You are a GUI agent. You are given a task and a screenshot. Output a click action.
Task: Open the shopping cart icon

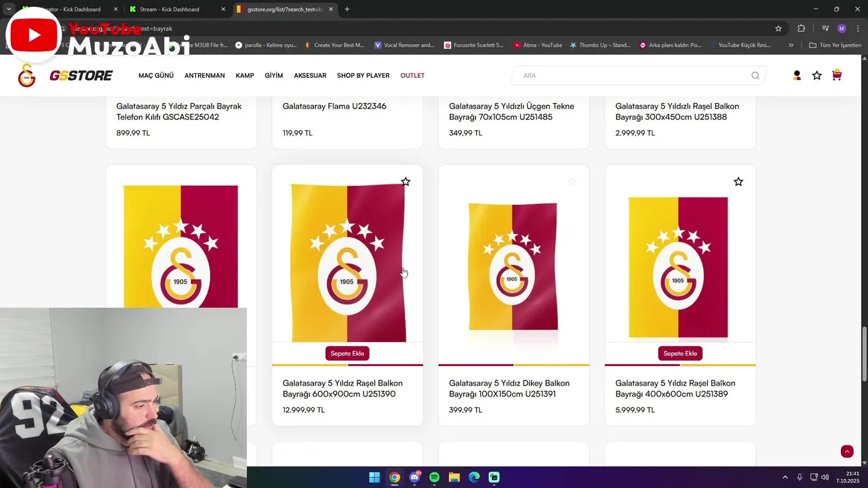pyautogui.click(x=837, y=75)
